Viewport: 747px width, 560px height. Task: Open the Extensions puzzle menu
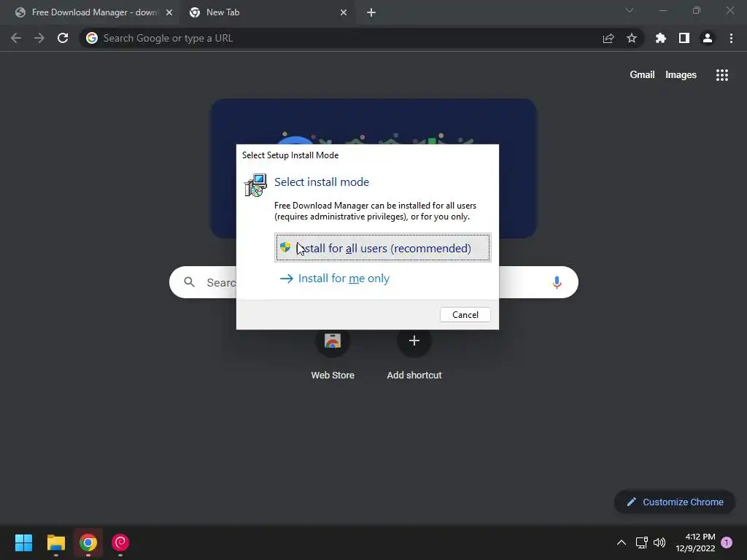661,38
